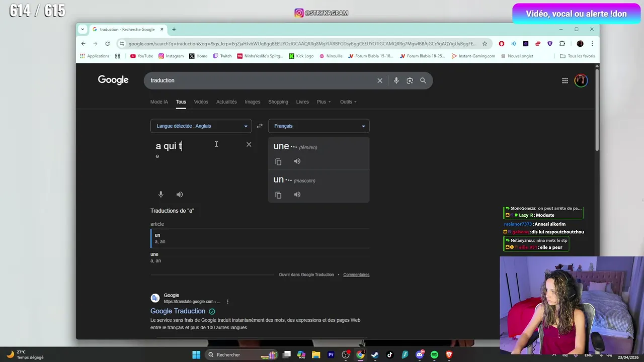
Task: Open source language dropdown 'Langue détectée : Anglais'
Action: [x=201, y=126]
